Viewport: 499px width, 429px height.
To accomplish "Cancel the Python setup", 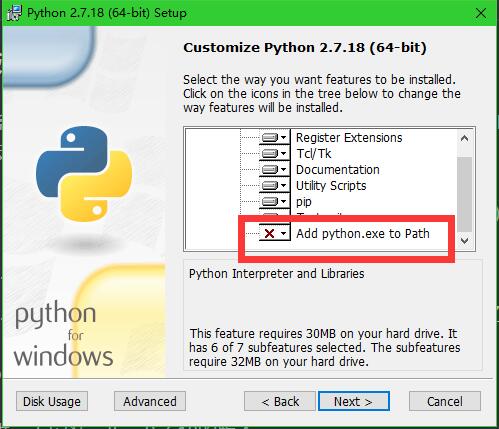I will 445,401.
